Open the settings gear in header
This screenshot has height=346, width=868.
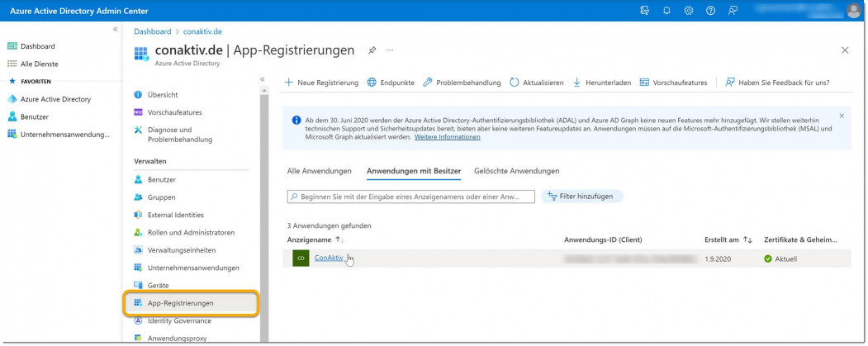689,11
